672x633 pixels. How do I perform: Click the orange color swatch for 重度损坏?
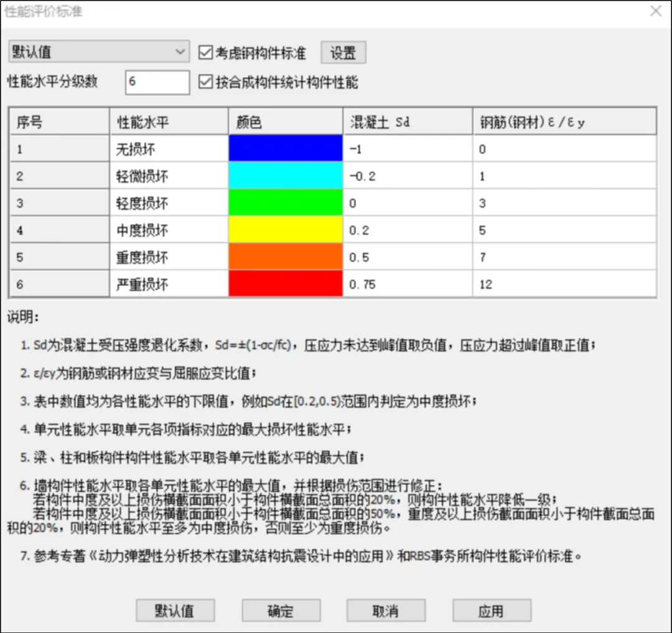coord(286,257)
